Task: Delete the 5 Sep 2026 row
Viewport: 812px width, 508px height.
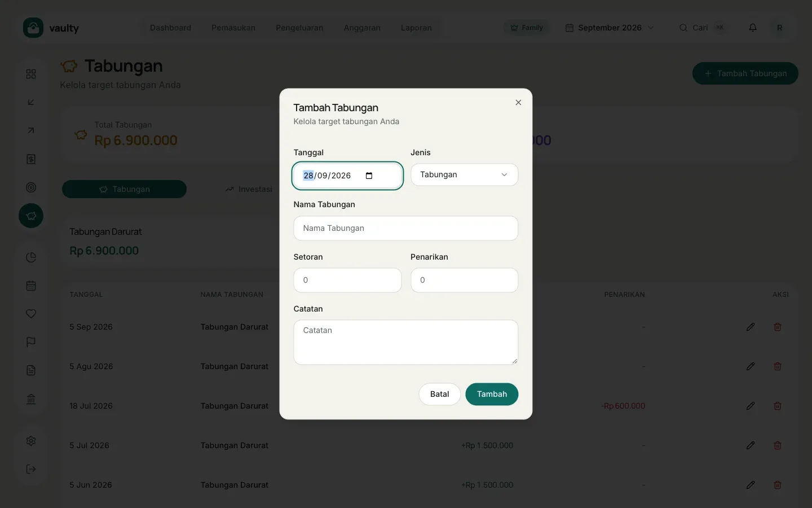Action: (778, 327)
